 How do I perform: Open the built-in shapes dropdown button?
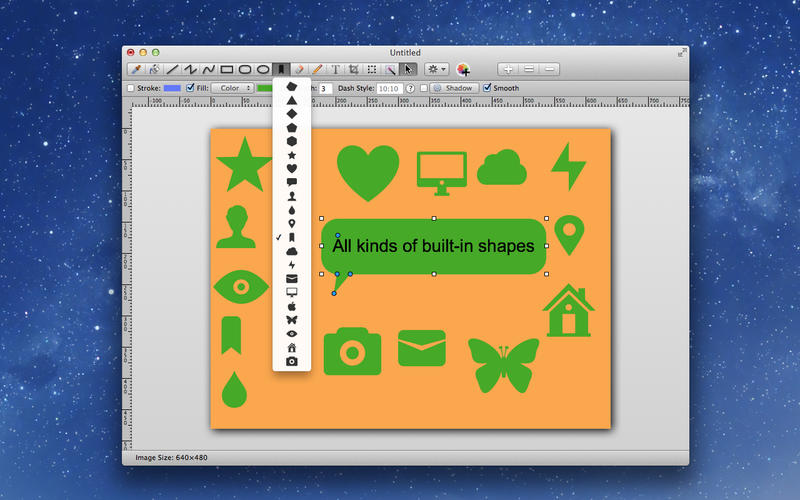coord(282,70)
